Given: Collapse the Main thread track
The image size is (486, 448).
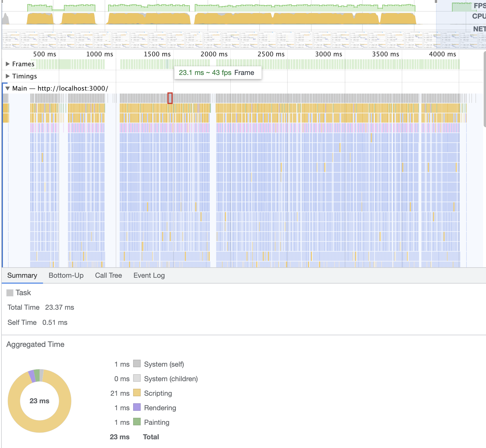Looking at the screenshot, I should pos(8,88).
